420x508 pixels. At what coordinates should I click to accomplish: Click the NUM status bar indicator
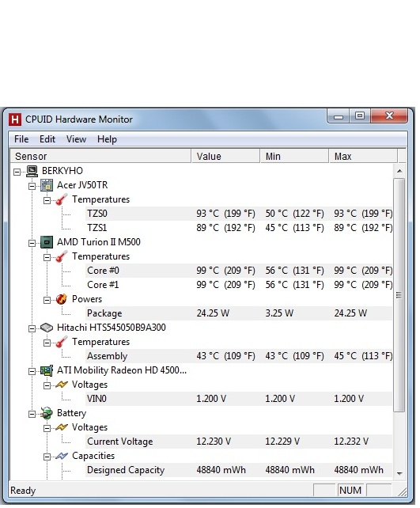point(350,491)
